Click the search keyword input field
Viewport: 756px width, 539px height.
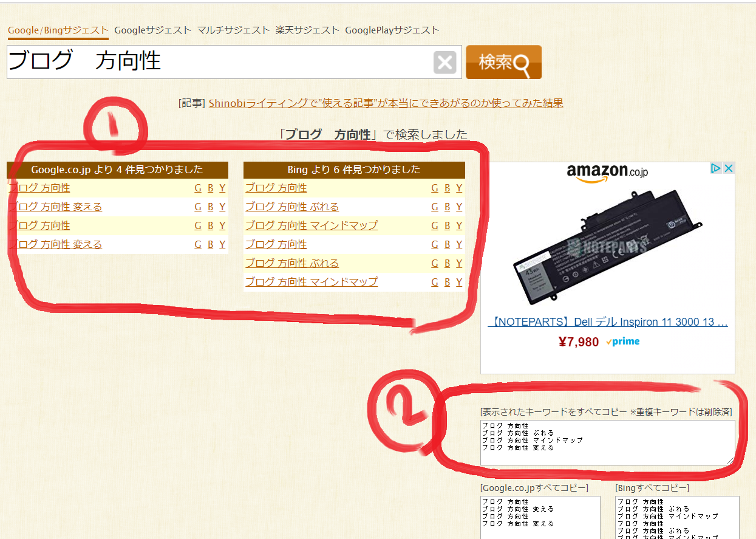(219, 62)
